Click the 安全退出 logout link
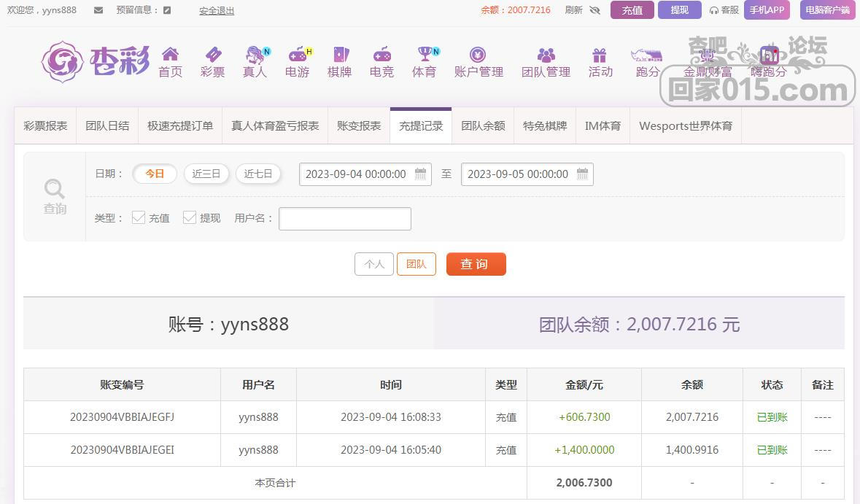 coord(217,11)
